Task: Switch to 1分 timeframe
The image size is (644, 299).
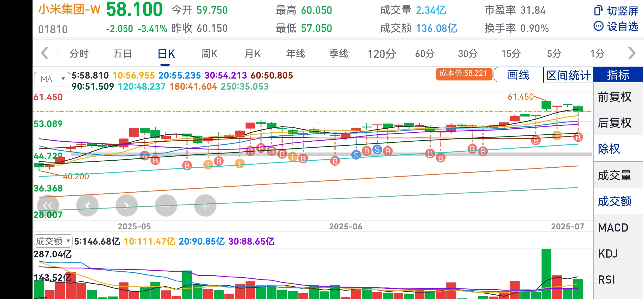Action: [597, 54]
